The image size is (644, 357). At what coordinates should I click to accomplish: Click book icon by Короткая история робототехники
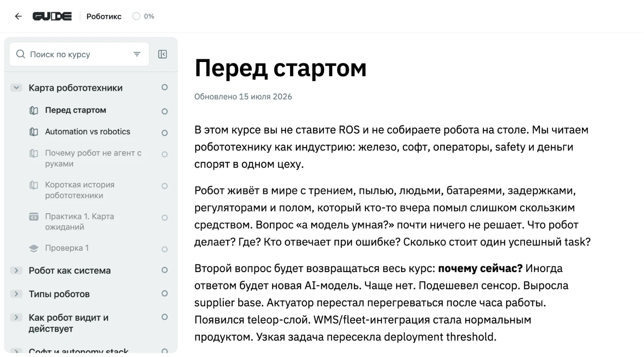[x=33, y=185]
